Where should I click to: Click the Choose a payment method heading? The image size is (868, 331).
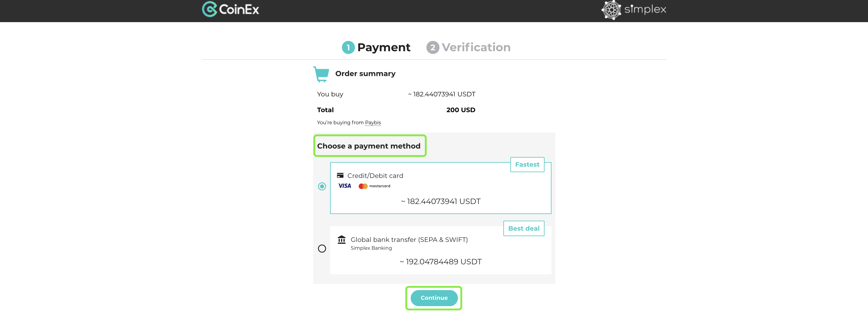point(369,146)
